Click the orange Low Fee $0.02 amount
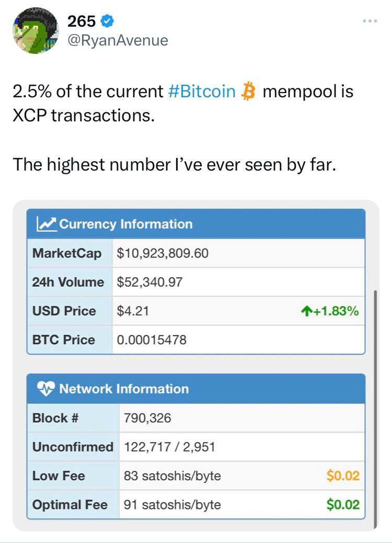Image resolution: width=392 pixels, height=543 pixels. click(x=343, y=476)
